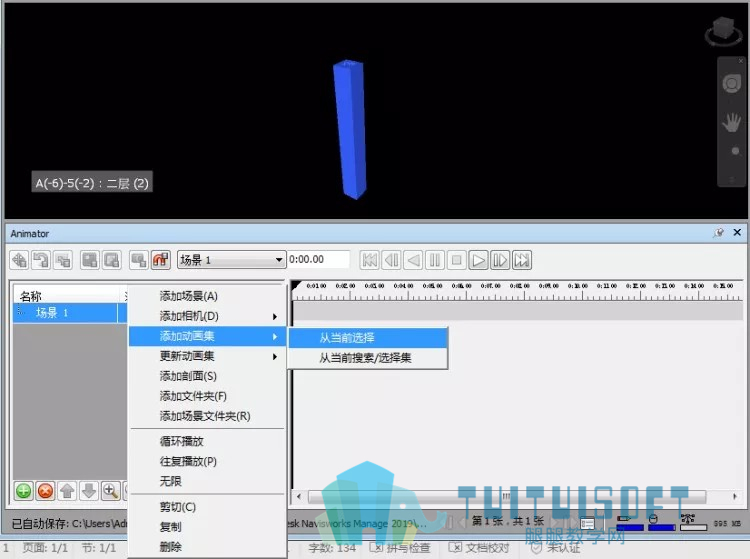The height and width of the screenshot is (559, 750).
Task: Choose 添加文件夹(F) from the menu
Action: pos(208,396)
